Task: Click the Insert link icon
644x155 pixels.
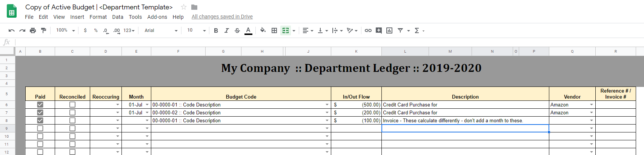Action: pyautogui.click(x=368, y=30)
